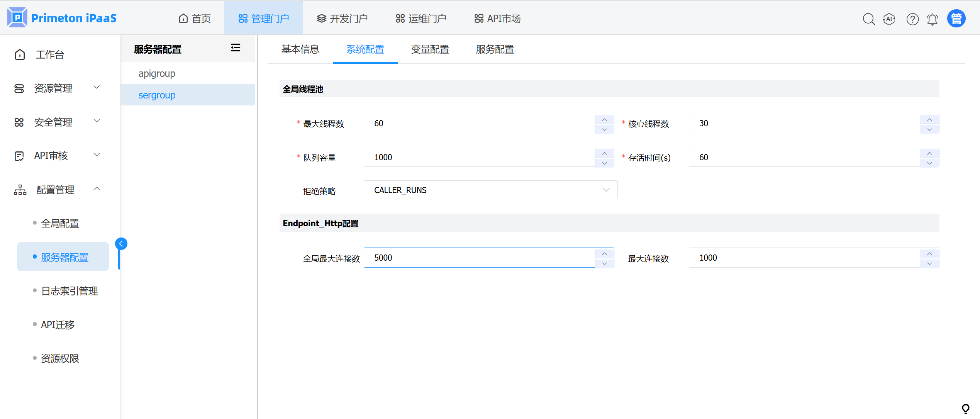This screenshot has height=419, width=980.
Task: Increase the 最大线程数 value with up arrow
Action: coord(604,119)
